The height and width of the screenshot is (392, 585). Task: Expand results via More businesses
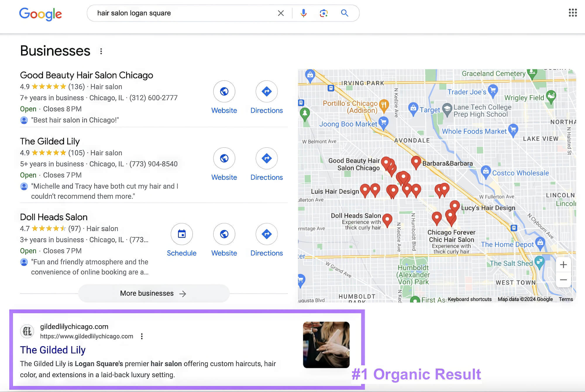153,293
